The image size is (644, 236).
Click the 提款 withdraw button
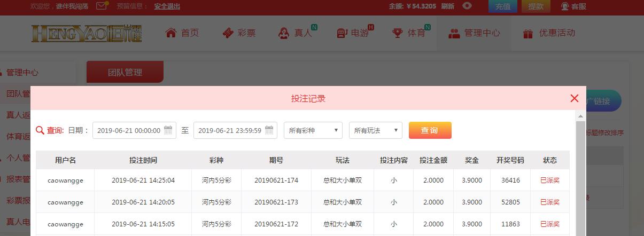536,6
